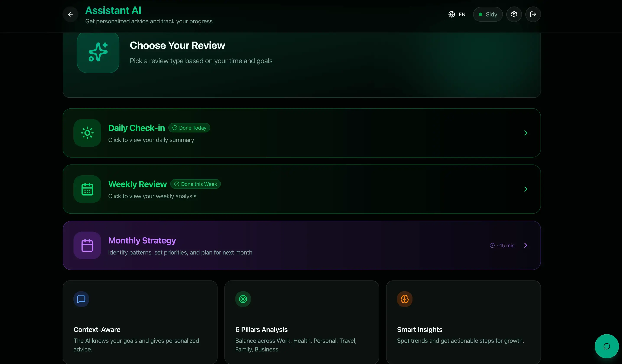This screenshot has width=622, height=364.
Task: Click the logout icon in header
Action: tap(533, 14)
